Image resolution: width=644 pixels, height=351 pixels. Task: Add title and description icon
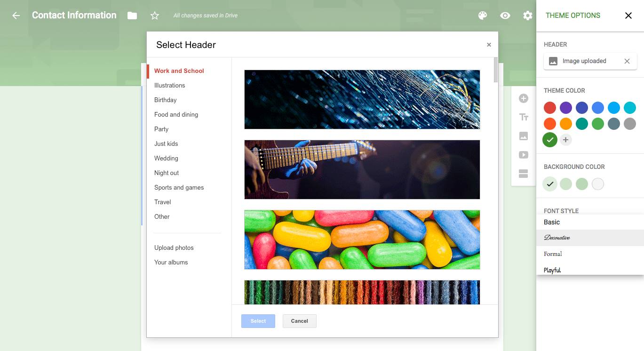coord(524,117)
